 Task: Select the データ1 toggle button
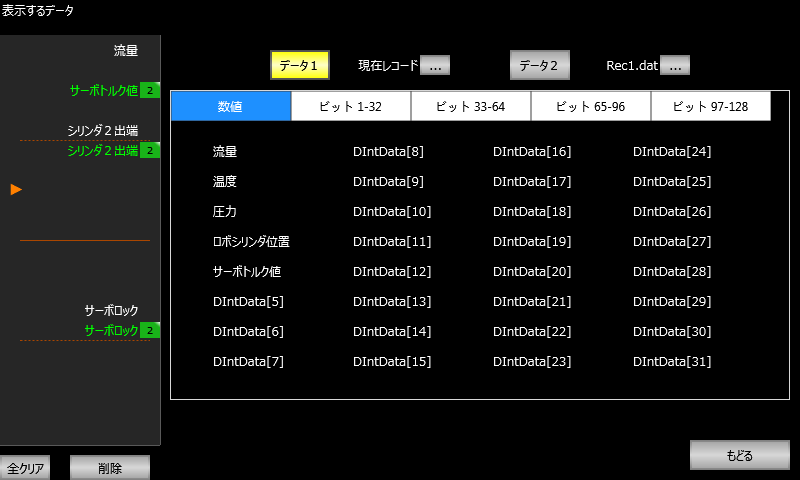pyautogui.click(x=299, y=65)
